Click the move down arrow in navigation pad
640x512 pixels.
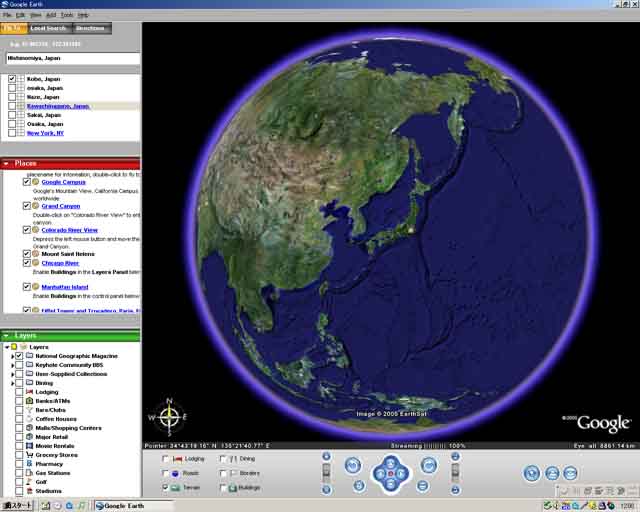(x=391, y=484)
